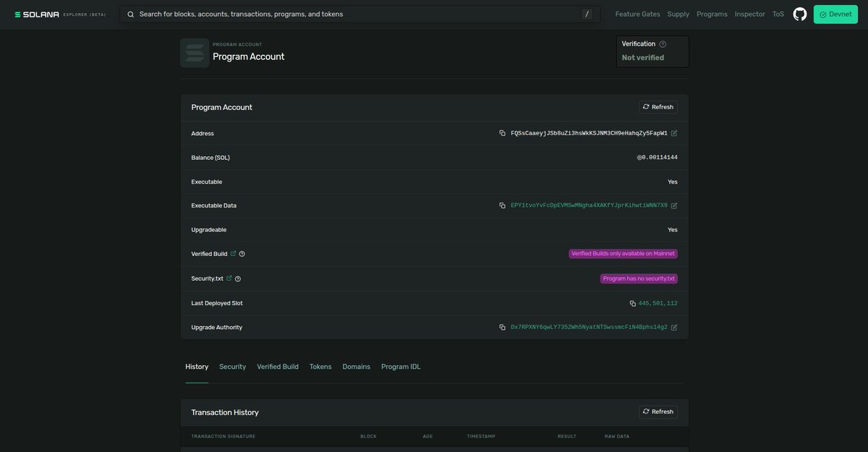The image size is (868, 452).
Task: Click the external icon beside Executable Data address
Action: point(674,205)
